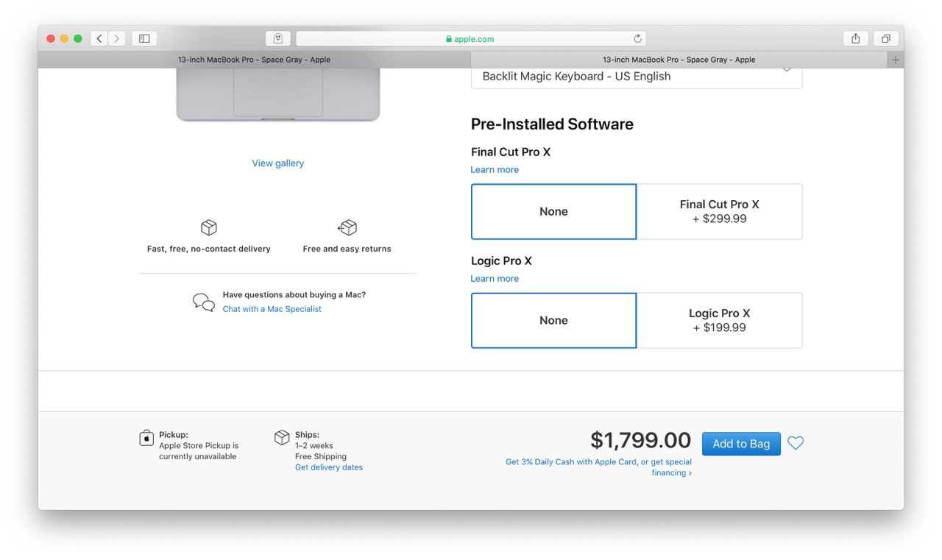The width and height of the screenshot is (942, 560).
Task: Select None option for Final Cut Pro X
Action: point(553,211)
